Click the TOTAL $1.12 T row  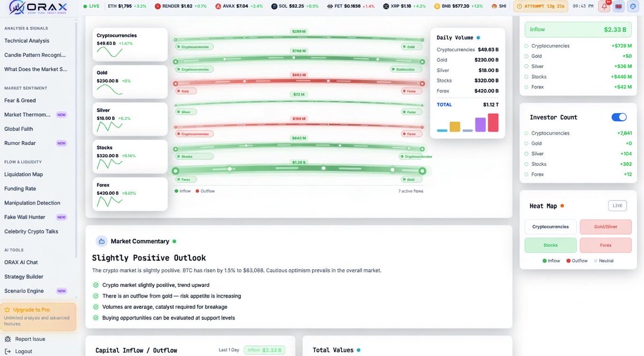(x=467, y=105)
